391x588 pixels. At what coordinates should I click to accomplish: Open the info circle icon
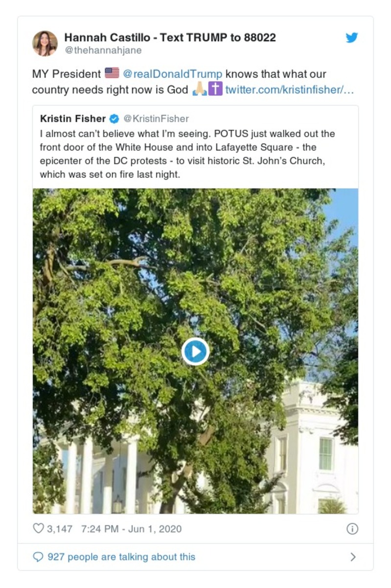tap(352, 529)
